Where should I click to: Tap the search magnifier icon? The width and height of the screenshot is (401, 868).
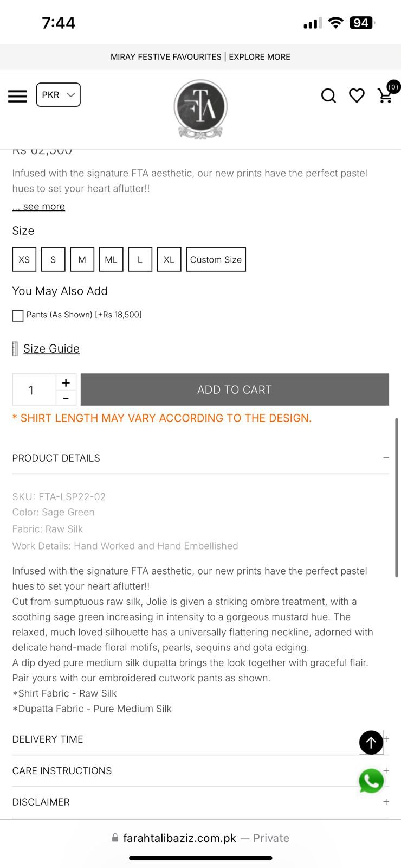click(x=328, y=96)
